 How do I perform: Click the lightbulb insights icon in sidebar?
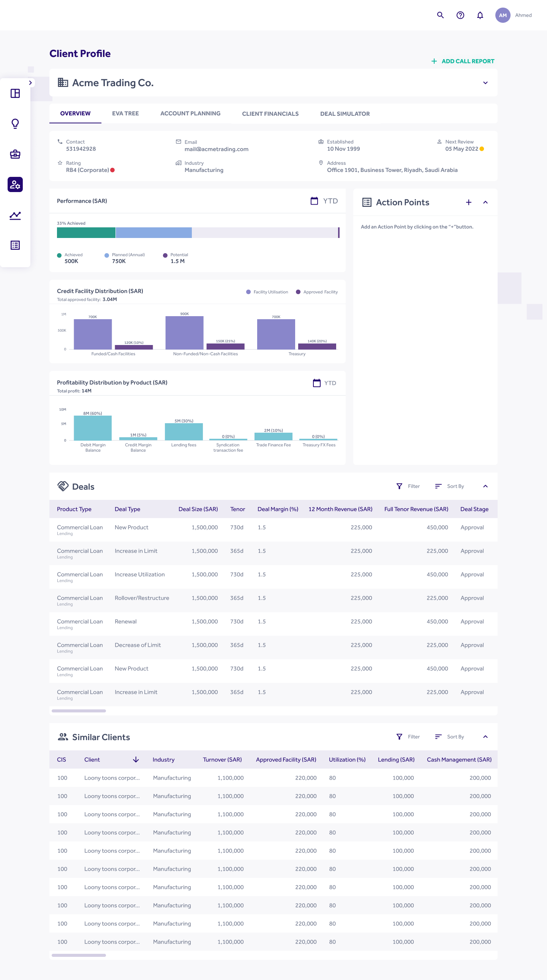pos(15,124)
